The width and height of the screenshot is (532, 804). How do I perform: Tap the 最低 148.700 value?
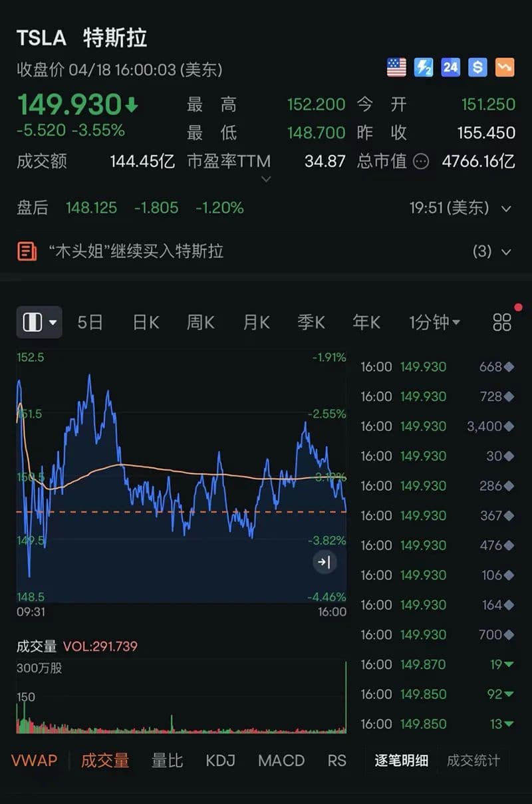point(316,133)
